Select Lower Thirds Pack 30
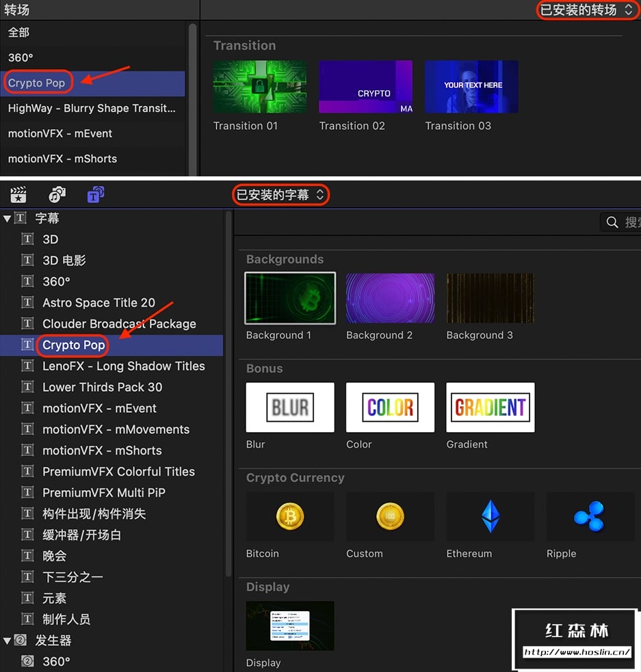 point(112,387)
